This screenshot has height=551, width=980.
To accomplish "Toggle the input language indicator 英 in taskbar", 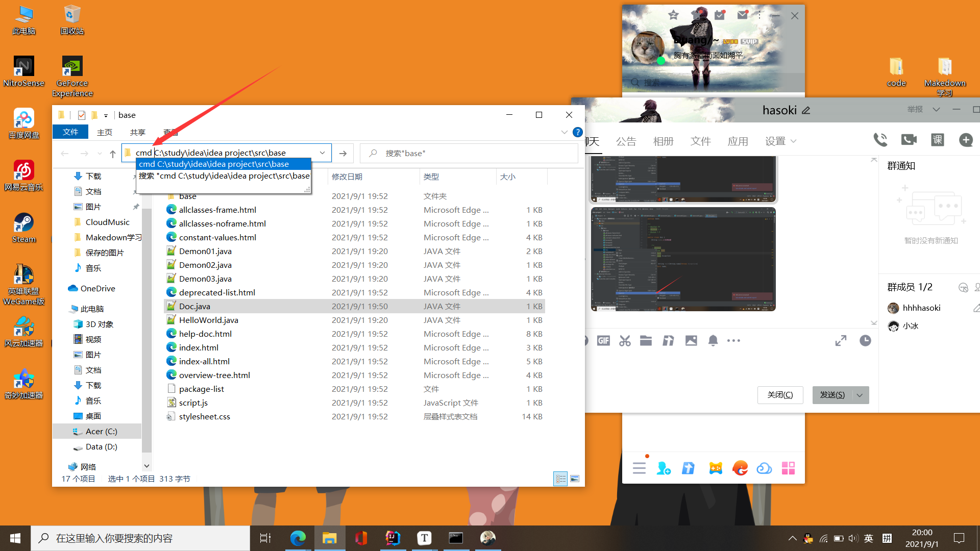I will click(869, 538).
